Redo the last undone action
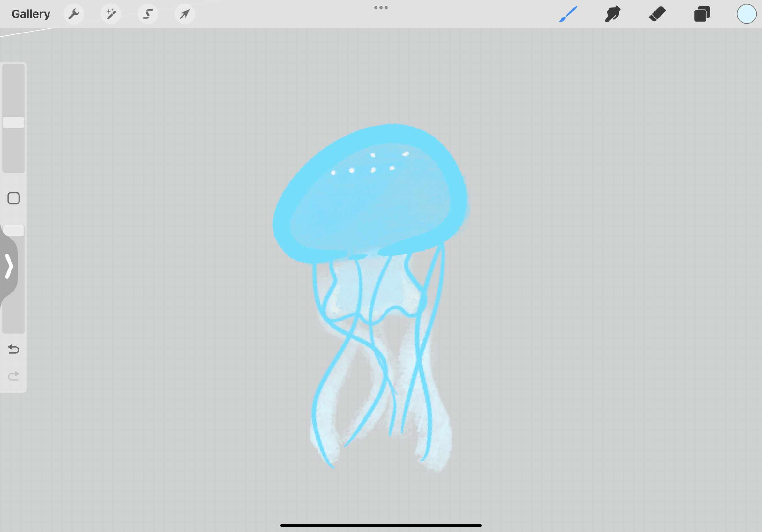The image size is (762, 532). coord(14,376)
